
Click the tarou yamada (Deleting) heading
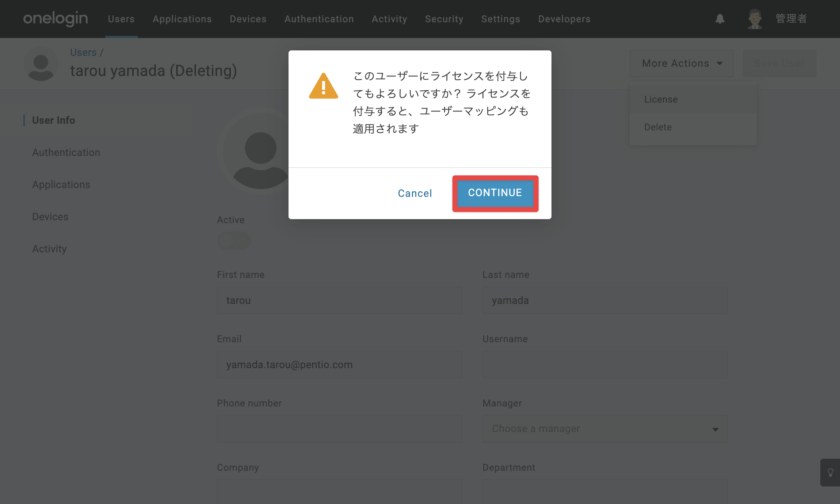[x=153, y=70]
